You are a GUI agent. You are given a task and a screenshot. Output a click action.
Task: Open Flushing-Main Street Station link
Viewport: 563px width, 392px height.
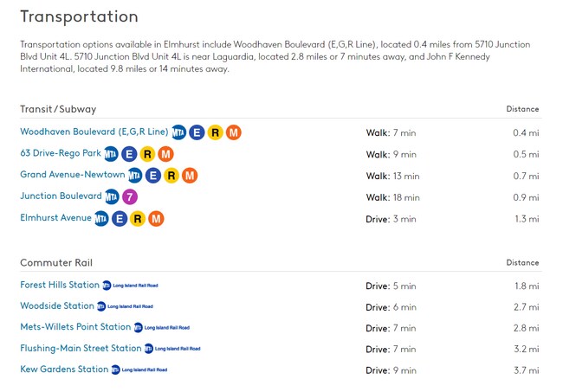[x=81, y=349]
